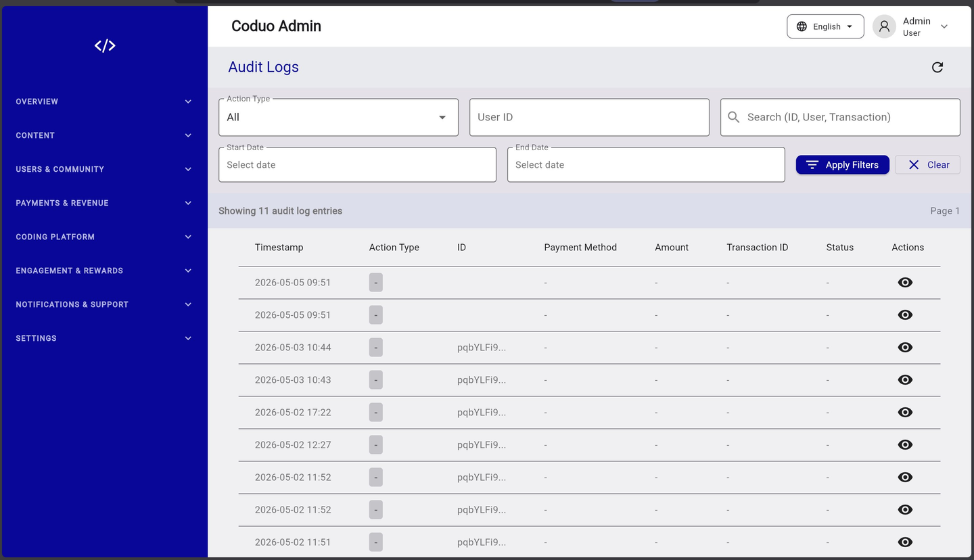Click the Status column header
Viewport: 974px width, 560px height.
point(840,248)
